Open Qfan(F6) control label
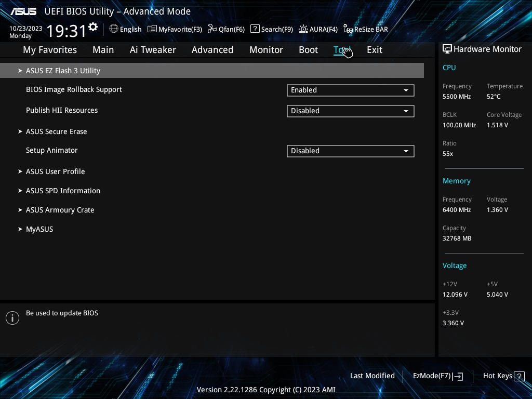This screenshot has height=399, width=532. (232, 30)
